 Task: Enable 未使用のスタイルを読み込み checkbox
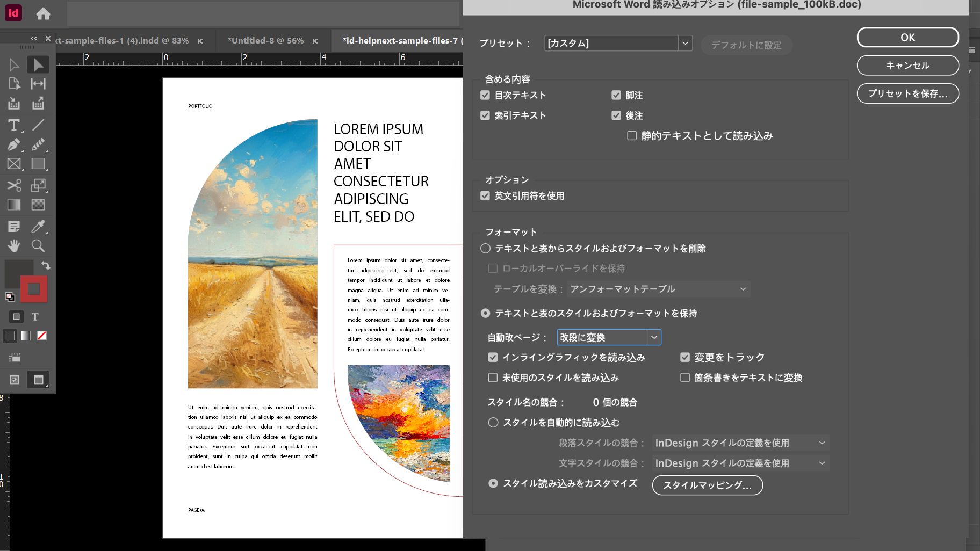[493, 378]
